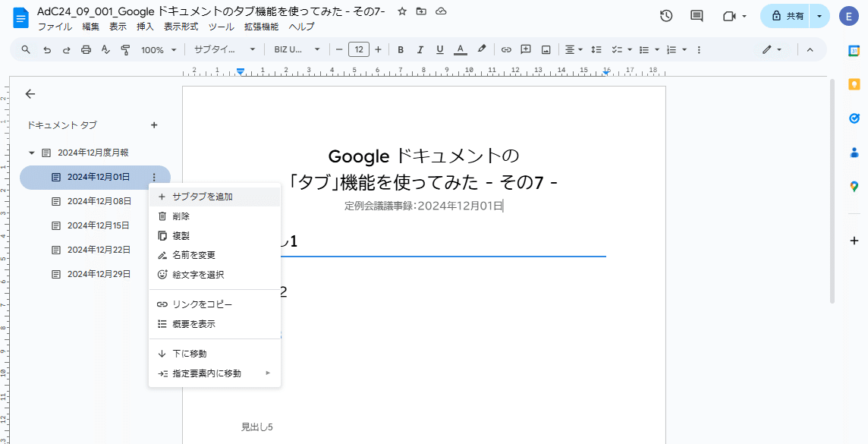Show more toolbar options

coord(699,50)
